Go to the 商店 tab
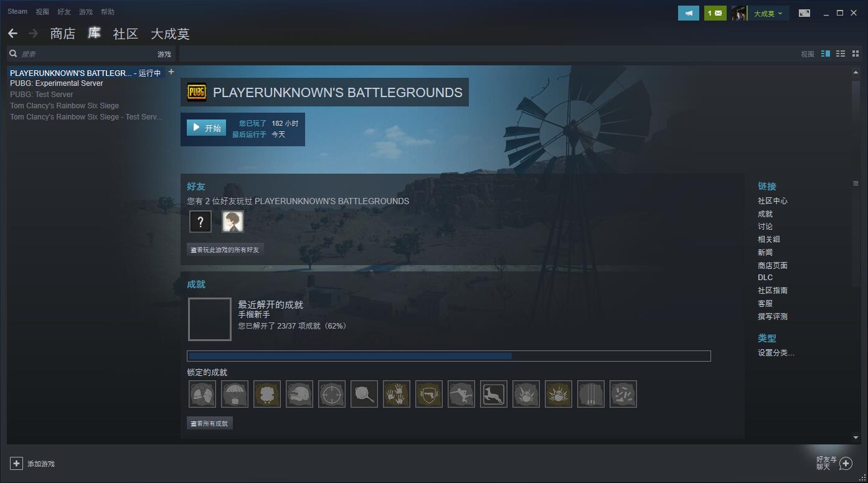This screenshot has height=483, width=868. coord(62,34)
